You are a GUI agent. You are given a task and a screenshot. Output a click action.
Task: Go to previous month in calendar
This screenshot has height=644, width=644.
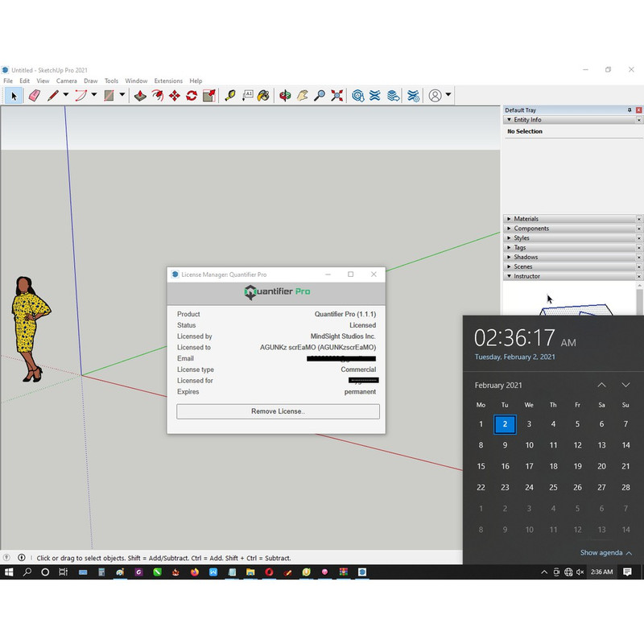601,385
